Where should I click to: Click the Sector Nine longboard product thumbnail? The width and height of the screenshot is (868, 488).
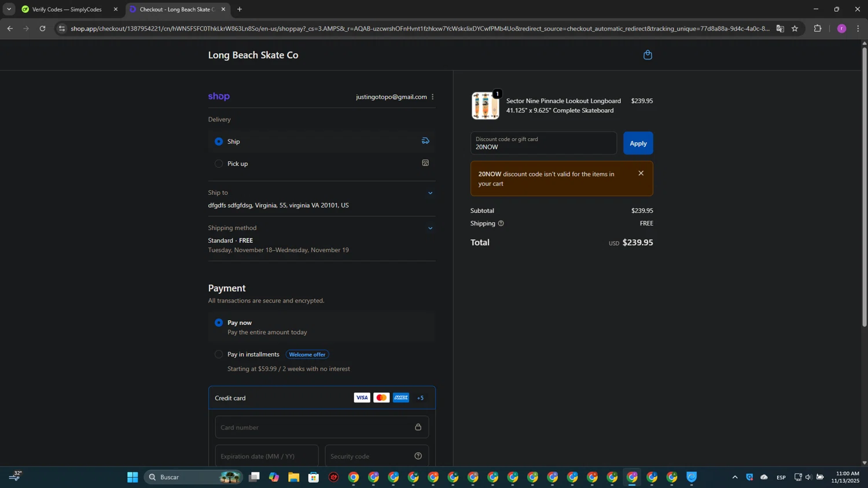(485, 106)
